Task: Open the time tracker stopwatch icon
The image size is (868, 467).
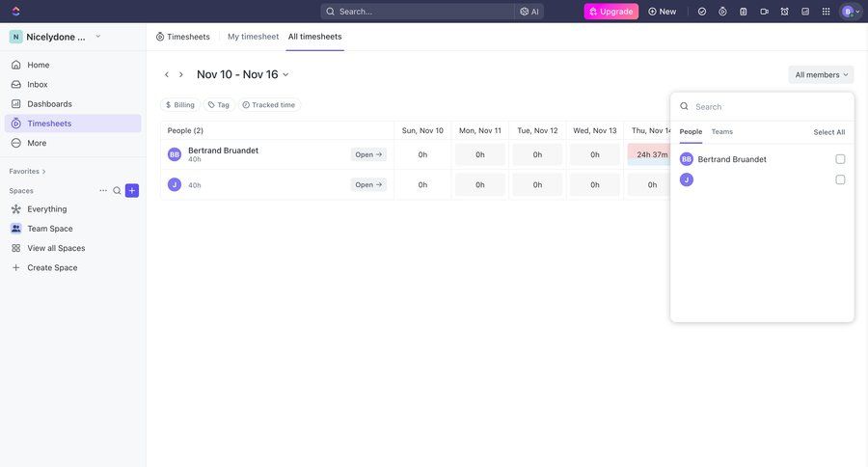Action: pyautogui.click(x=722, y=12)
